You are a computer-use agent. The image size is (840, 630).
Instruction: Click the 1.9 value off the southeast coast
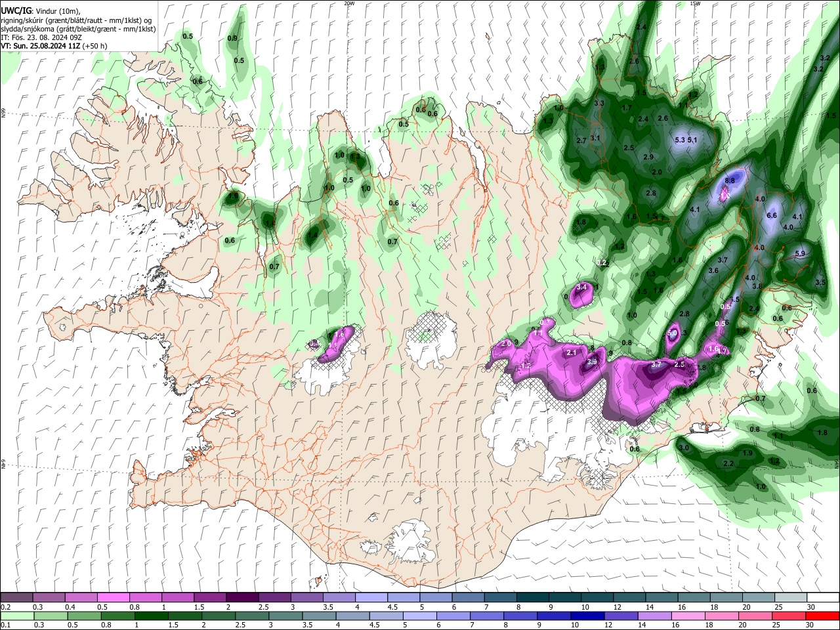click(x=747, y=453)
